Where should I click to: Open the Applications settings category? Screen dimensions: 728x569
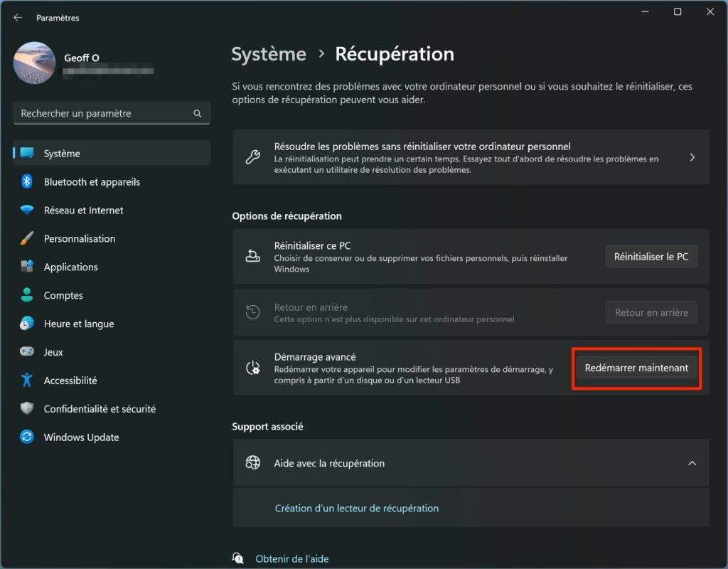[x=71, y=267]
